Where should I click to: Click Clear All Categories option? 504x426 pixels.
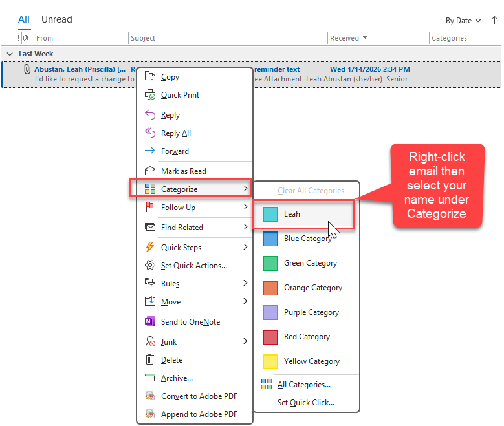(311, 191)
